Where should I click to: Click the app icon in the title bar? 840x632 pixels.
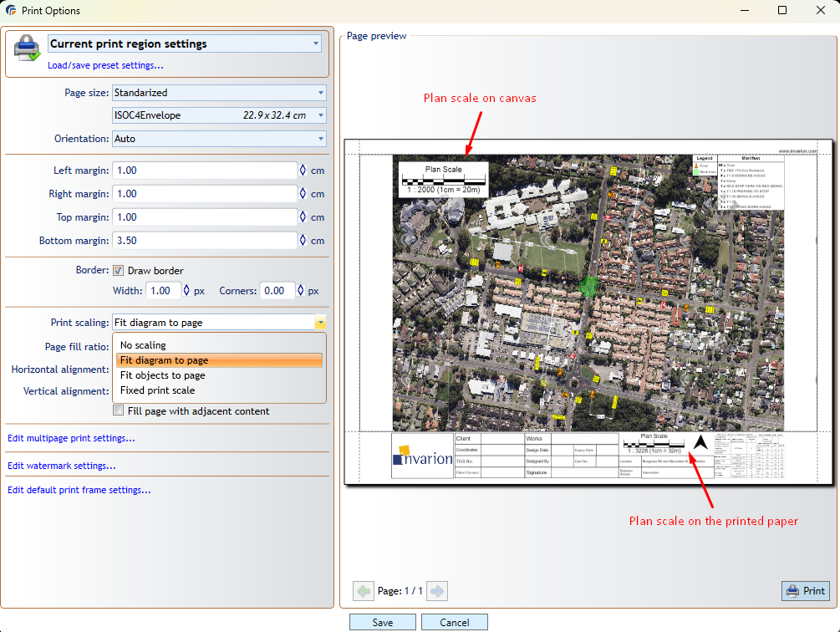click(x=11, y=10)
